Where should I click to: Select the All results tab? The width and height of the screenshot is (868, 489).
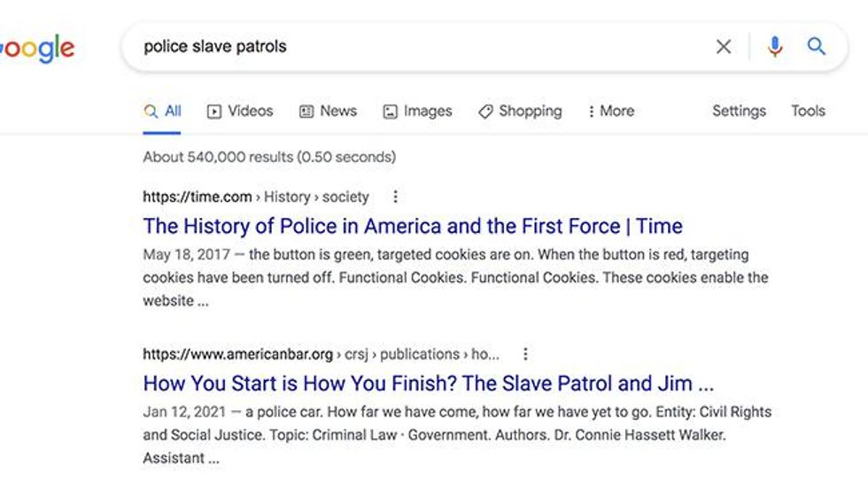point(162,112)
